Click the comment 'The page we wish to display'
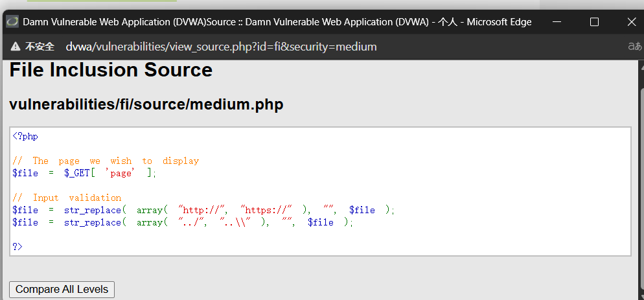644x300 pixels. click(106, 161)
